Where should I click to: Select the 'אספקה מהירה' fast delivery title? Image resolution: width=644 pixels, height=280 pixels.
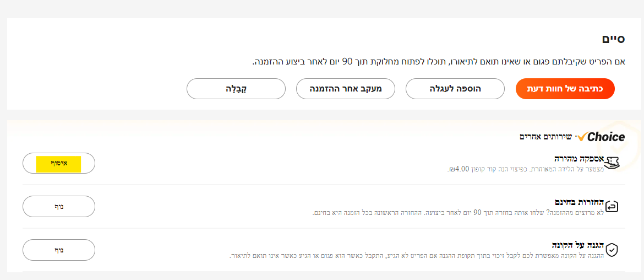point(579,159)
